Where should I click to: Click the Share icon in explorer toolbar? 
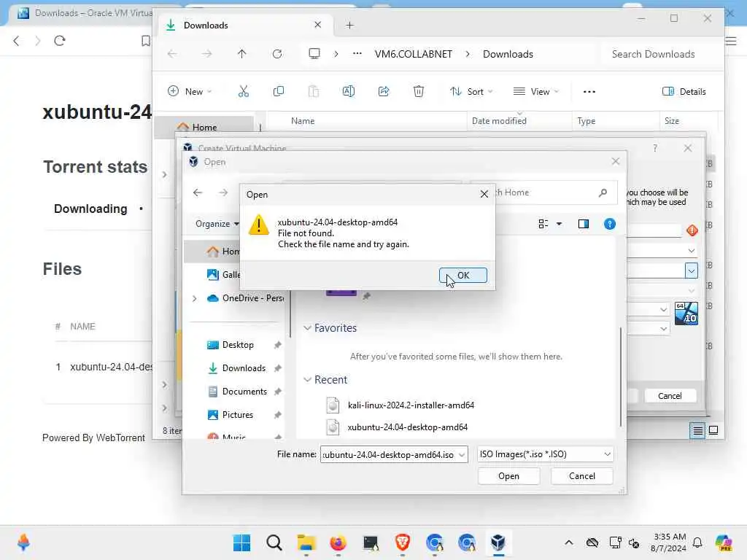(384, 91)
